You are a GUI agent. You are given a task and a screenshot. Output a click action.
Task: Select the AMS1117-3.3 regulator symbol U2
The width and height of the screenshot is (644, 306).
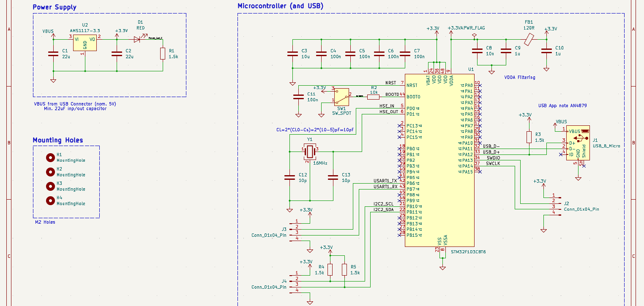click(85, 43)
